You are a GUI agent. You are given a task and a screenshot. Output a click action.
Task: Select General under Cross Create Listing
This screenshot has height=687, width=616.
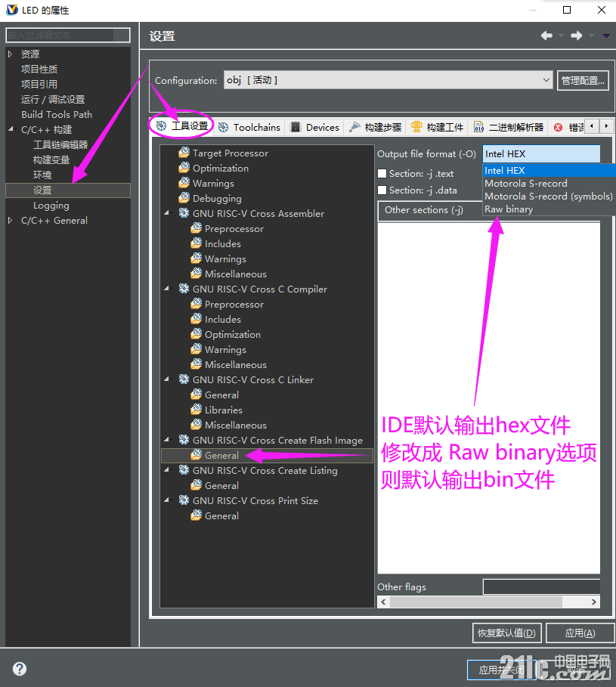(x=221, y=485)
